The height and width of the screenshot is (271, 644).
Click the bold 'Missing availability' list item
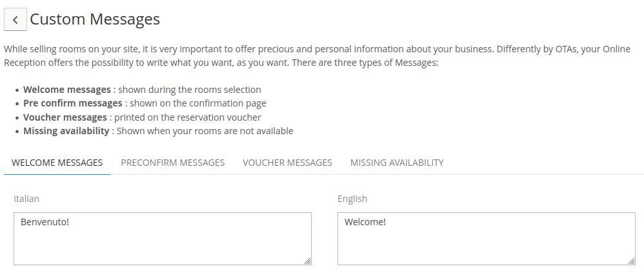coord(66,131)
